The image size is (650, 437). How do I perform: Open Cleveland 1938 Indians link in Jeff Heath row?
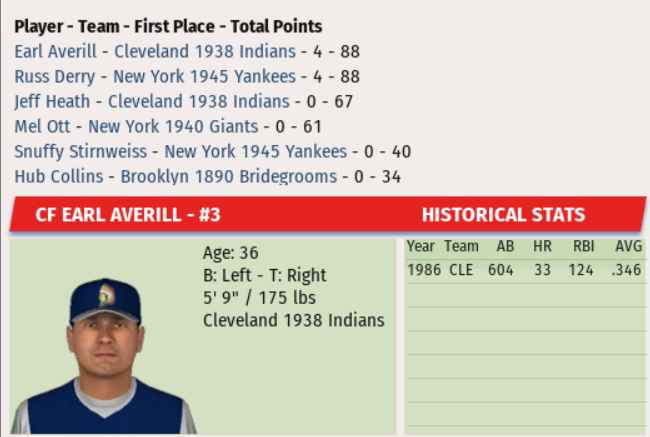pos(199,101)
